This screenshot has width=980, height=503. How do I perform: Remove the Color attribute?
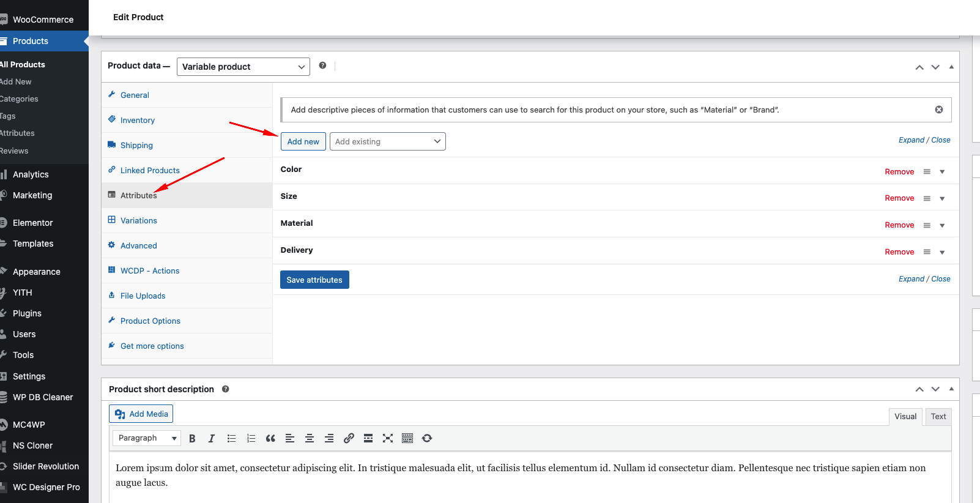tap(899, 172)
